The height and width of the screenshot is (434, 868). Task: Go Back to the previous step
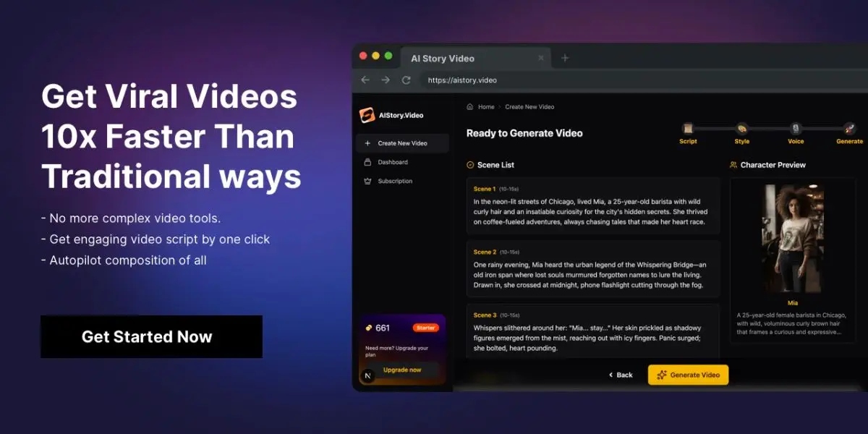(x=621, y=375)
